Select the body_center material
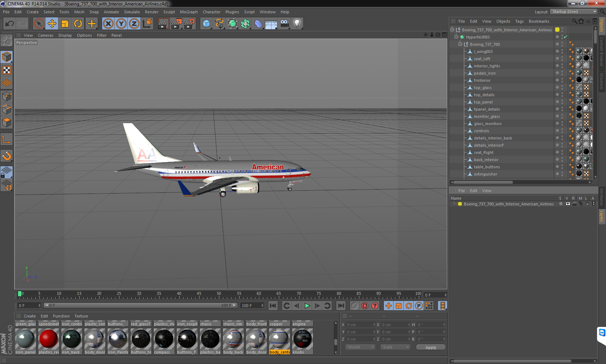606x364 pixels. point(279,341)
